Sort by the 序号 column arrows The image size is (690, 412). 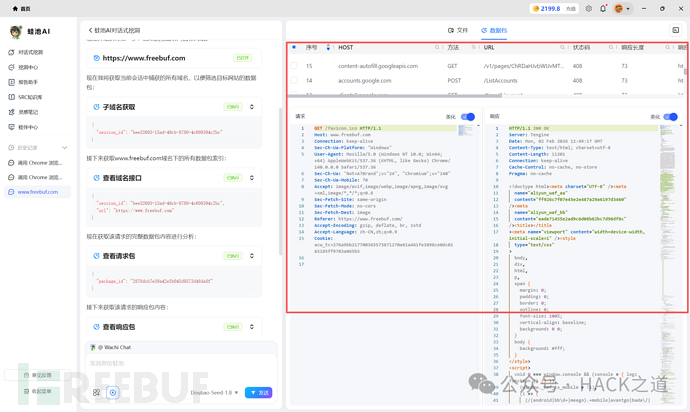(328, 47)
